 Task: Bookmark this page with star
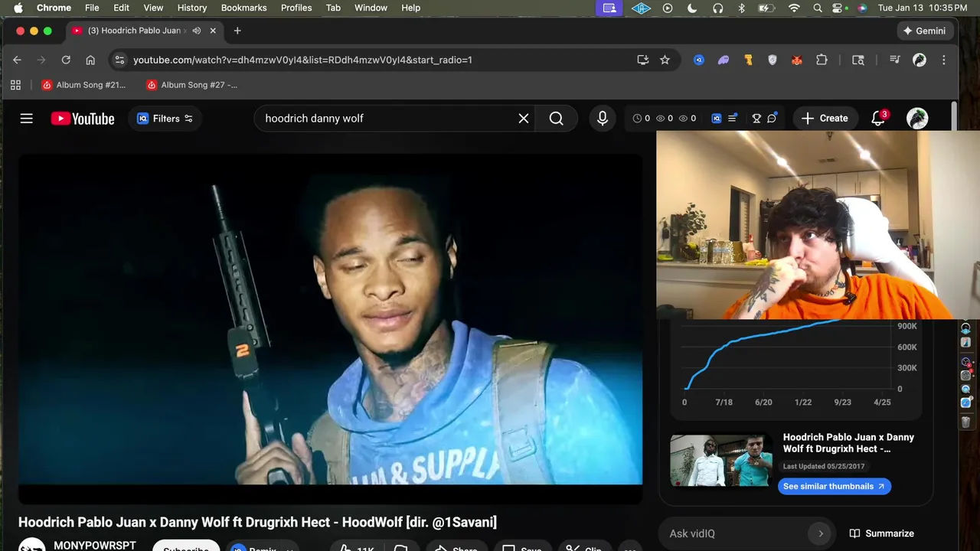pyautogui.click(x=665, y=60)
